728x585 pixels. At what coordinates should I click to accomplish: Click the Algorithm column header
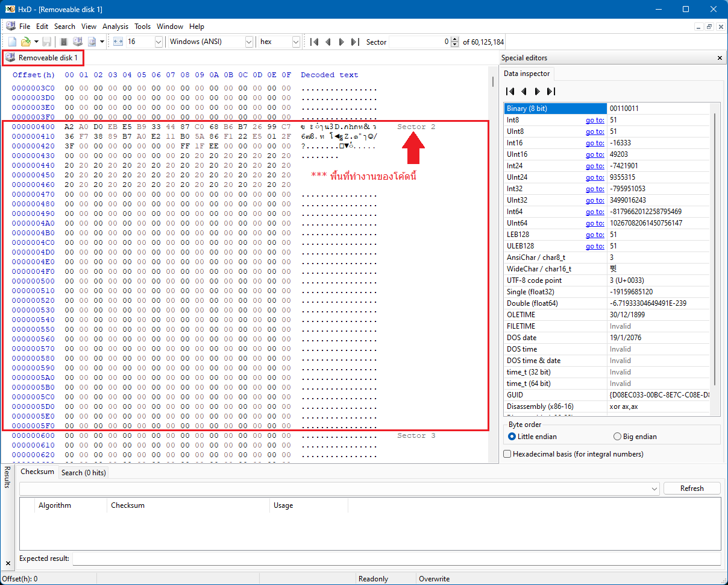pos(72,505)
